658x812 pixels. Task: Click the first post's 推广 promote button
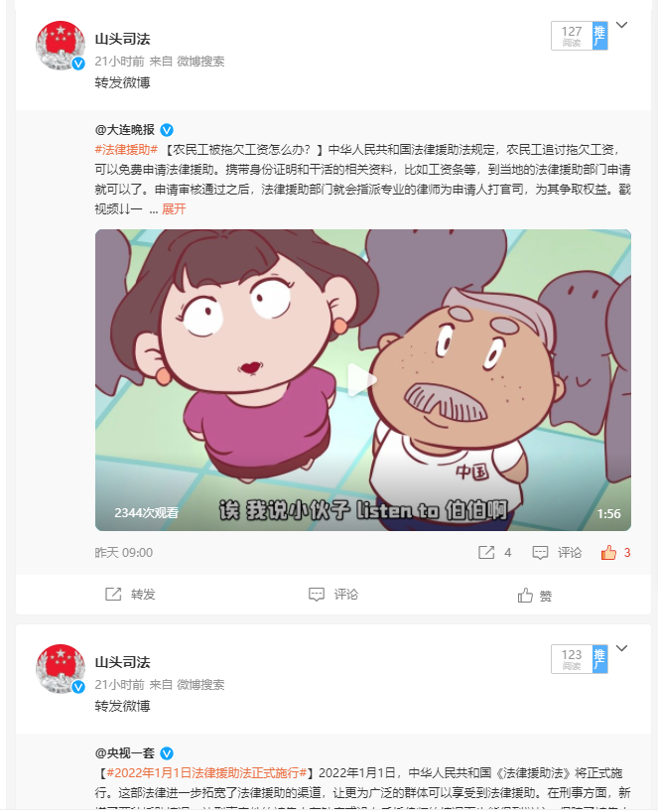pos(600,36)
